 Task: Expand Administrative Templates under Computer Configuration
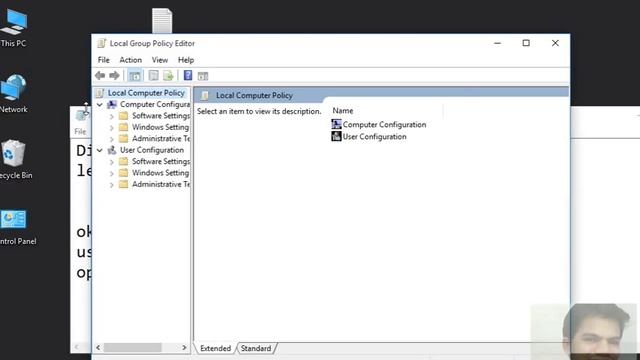[112, 139]
